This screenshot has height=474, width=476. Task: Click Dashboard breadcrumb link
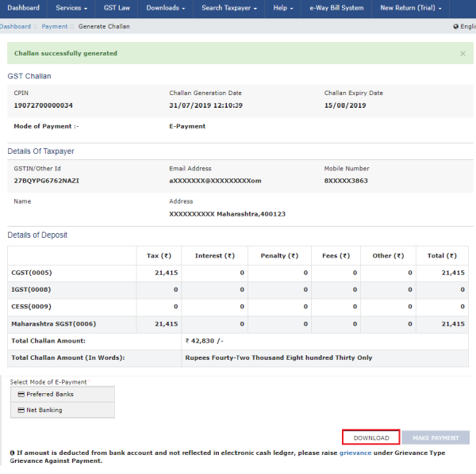pyautogui.click(x=15, y=26)
